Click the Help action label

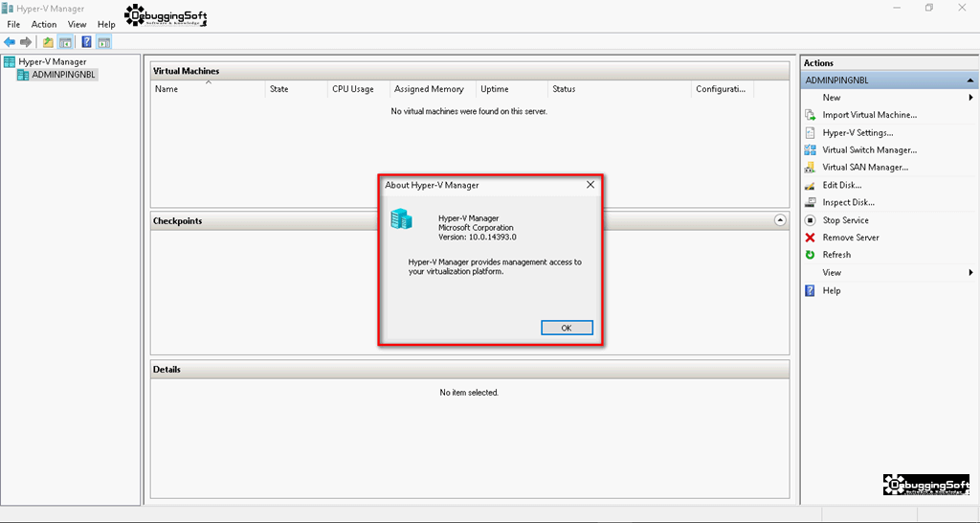pos(832,290)
